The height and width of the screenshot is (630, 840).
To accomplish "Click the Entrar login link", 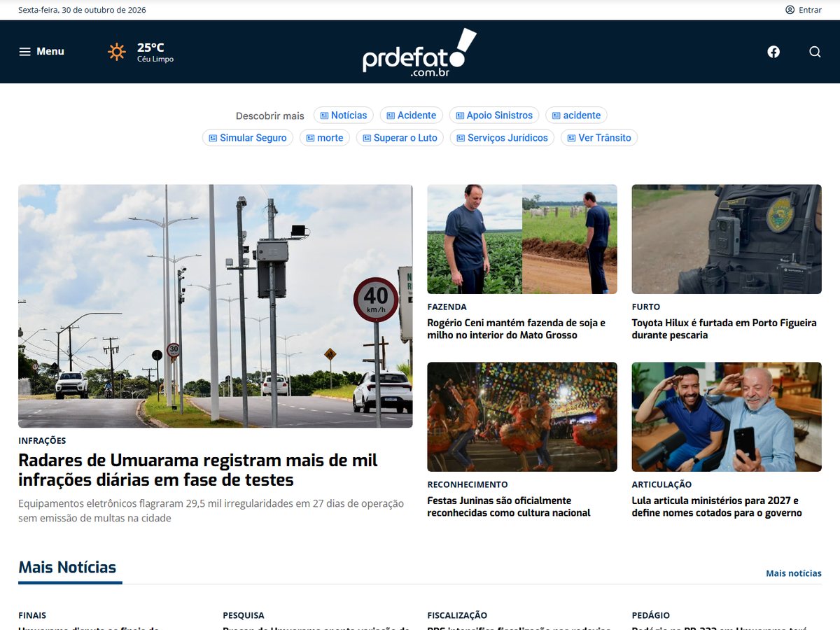I will coord(810,10).
